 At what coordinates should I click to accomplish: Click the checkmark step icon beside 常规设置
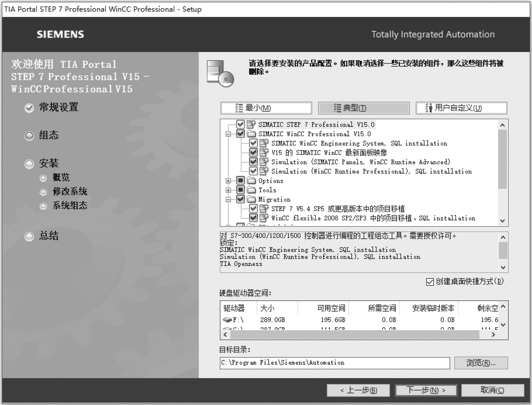coord(29,108)
